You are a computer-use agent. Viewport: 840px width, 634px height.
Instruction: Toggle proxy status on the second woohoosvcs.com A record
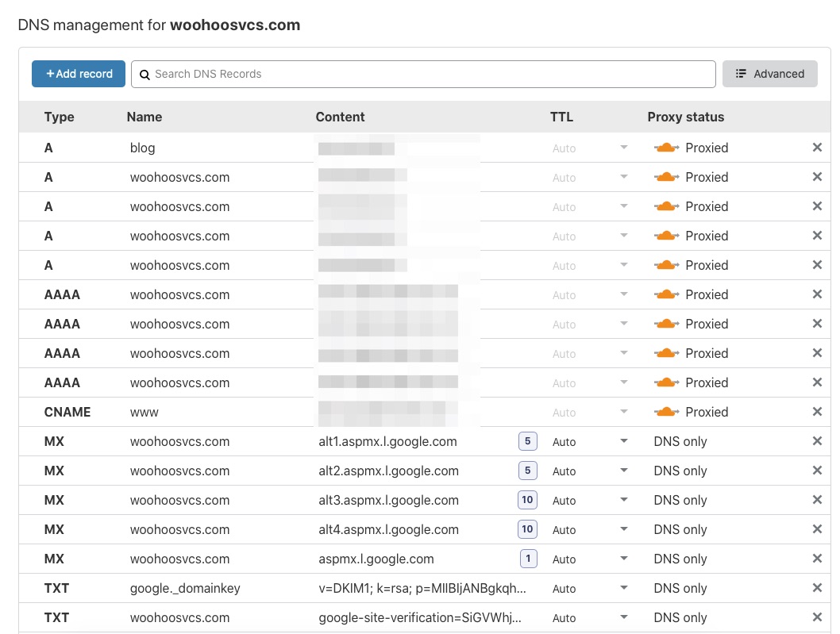point(667,206)
